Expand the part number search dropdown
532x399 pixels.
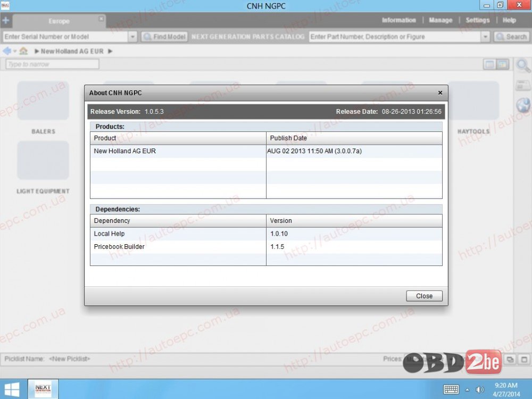coord(486,37)
